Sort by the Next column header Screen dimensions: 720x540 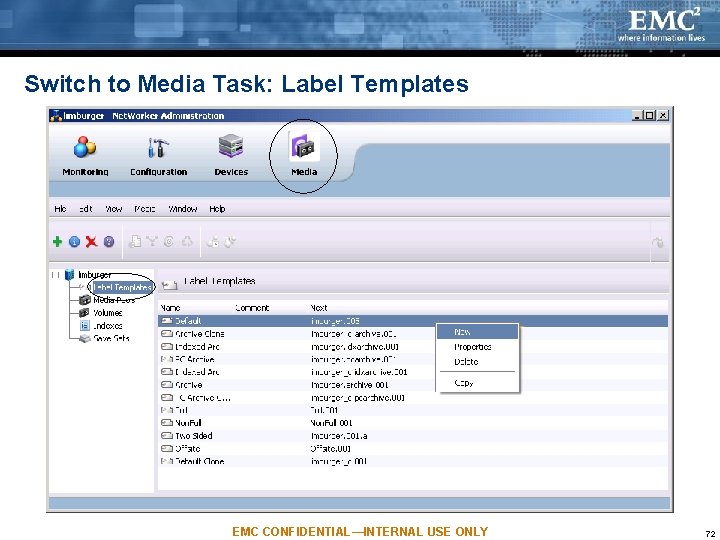click(x=319, y=308)
